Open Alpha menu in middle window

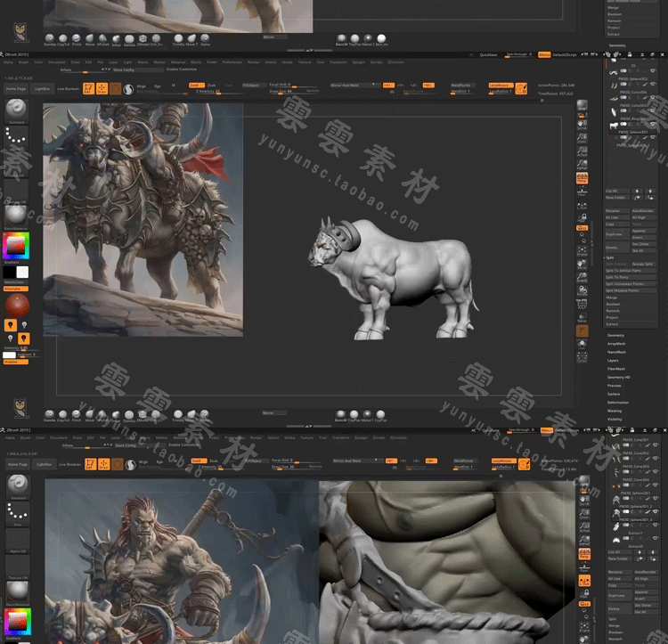click(x=9, y=62)
